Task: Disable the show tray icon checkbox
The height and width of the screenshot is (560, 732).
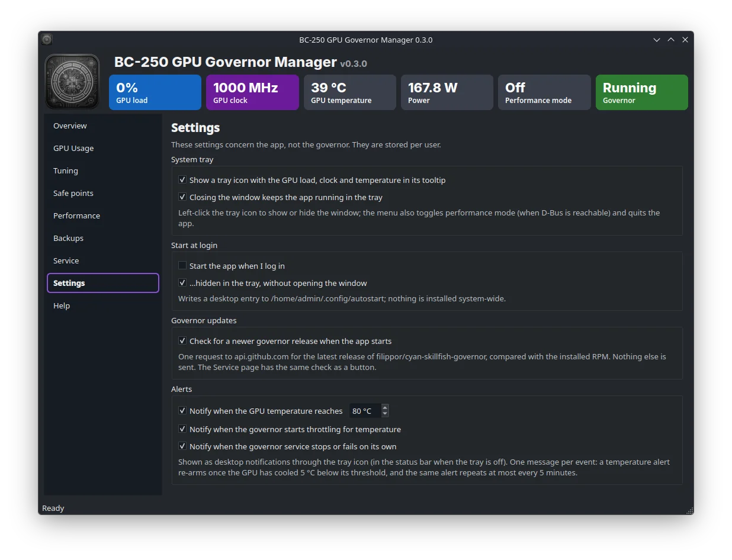Action: click(182, 180)
